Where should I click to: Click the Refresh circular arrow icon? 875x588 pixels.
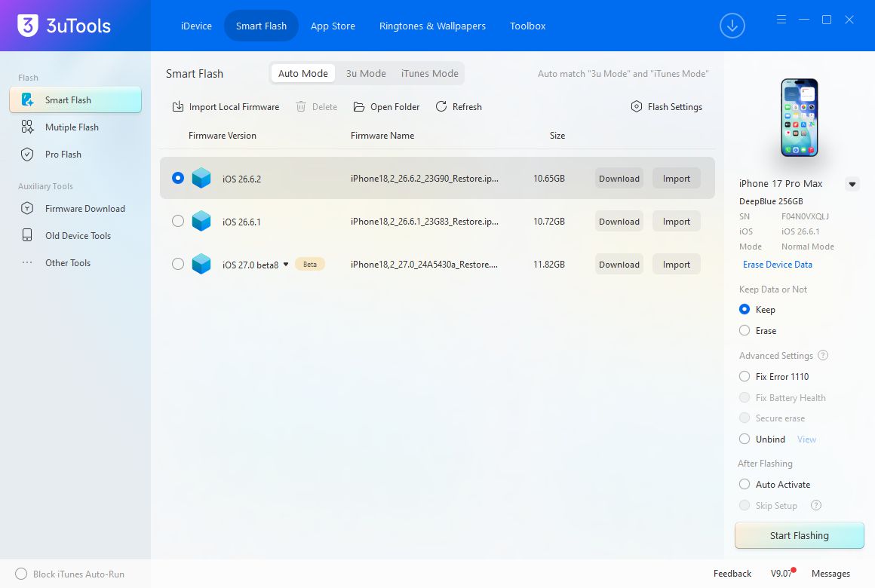(x=441, y=106)
